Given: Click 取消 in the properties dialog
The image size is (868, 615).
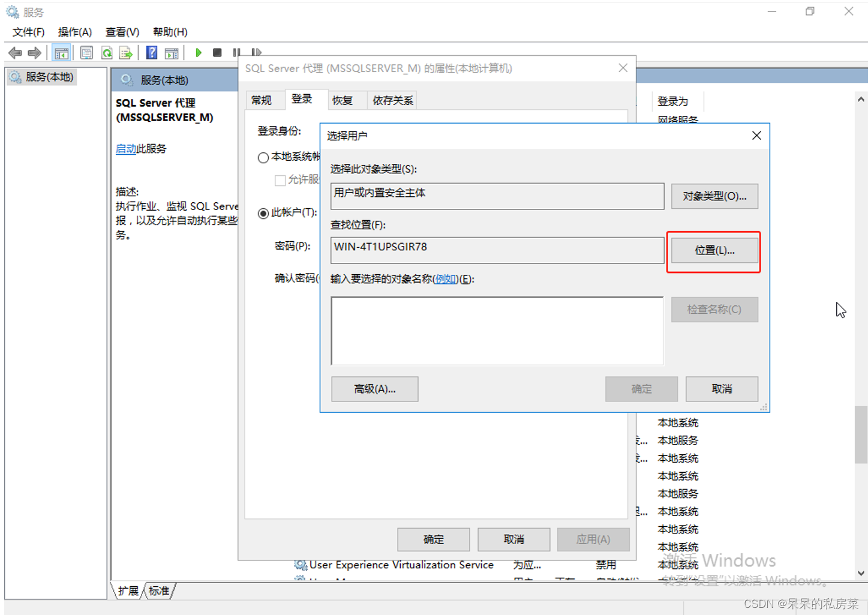Looking at the screenshot, I should coord(514,539).
